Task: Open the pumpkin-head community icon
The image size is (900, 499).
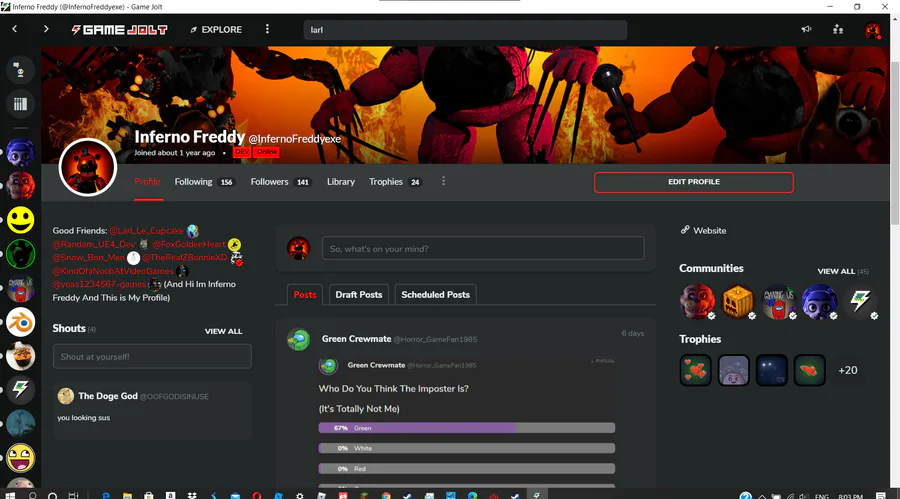Action: [x=738, y=301]
